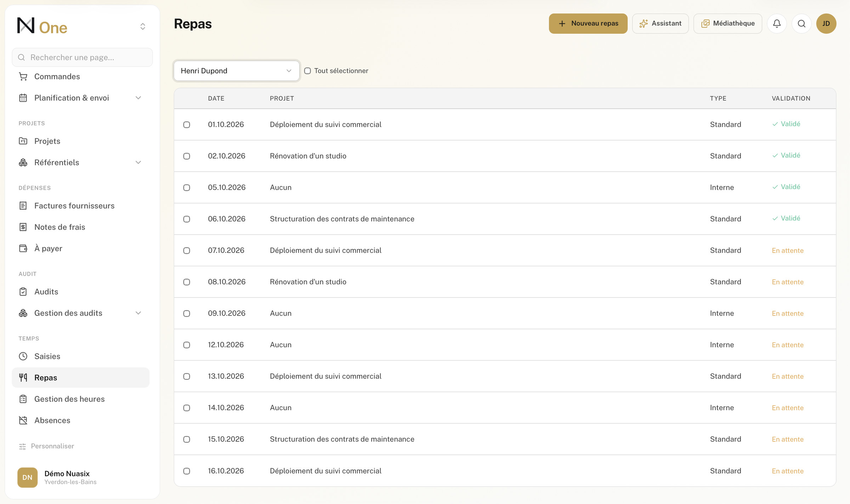Click the Projets folder icon
This screenshot has height=504, width=850.
coord(23,141)
